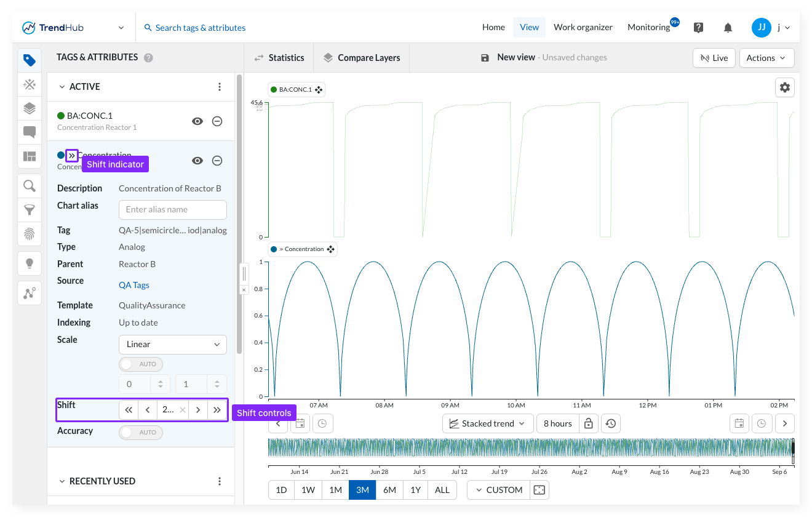Open the graph nodes sidebar icon
This screenshot has width=812, height=517.
[30, 293]
